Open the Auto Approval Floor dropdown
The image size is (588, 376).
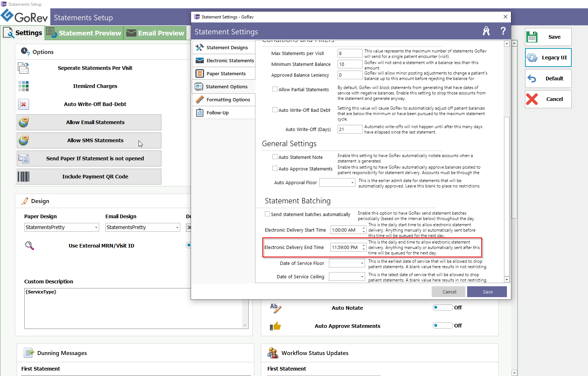click(352, 183)
